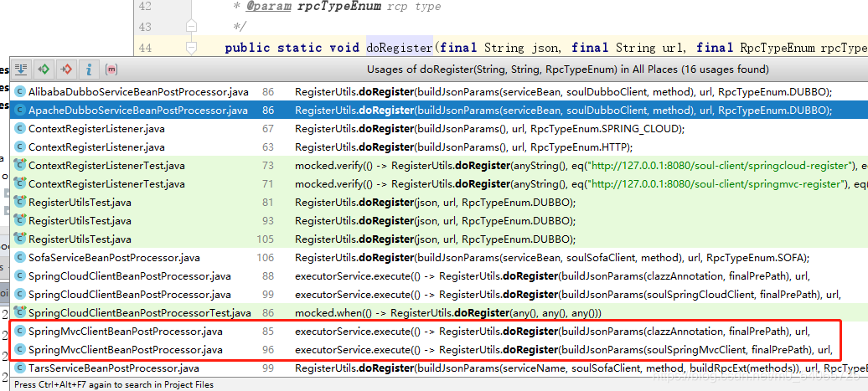Click class icon of TarsServiceBeanPostProcessor.java row

20,368
